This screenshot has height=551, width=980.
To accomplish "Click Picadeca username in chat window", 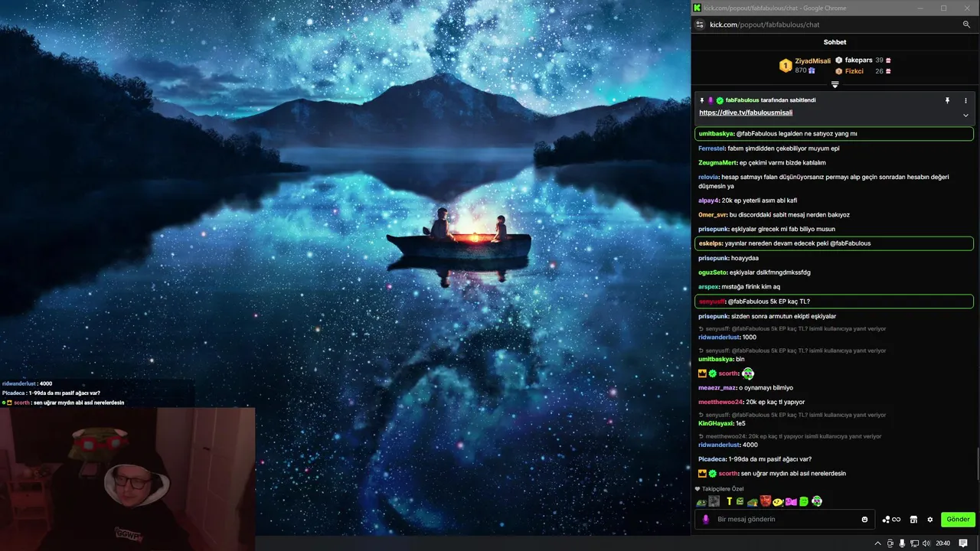I will pyautogui.click(x=711, y=459).
